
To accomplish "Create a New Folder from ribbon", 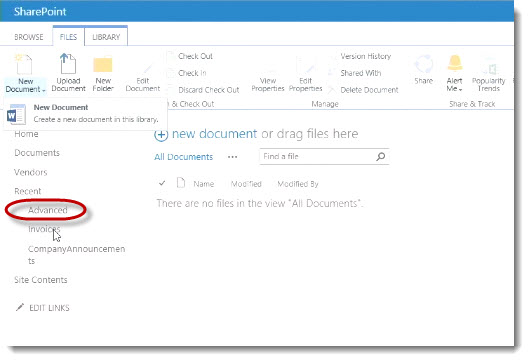I will (103, 74).
